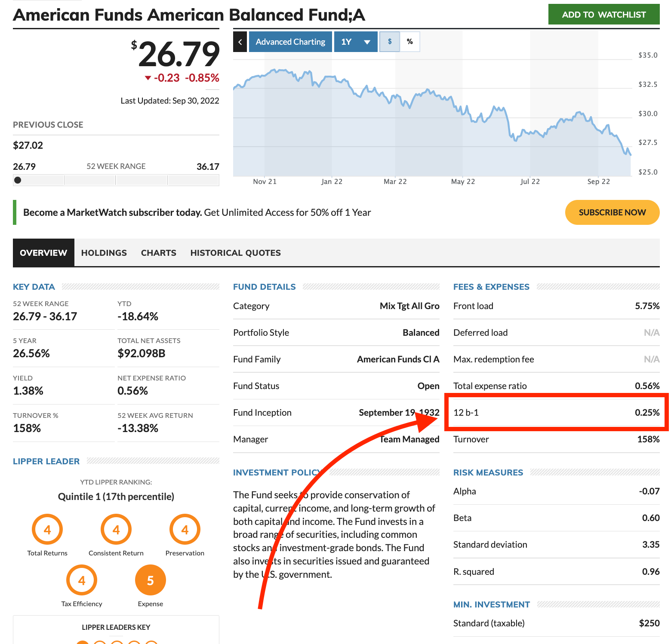
Task: Click the R. squared value 0.96
Action: pos(651,572)
